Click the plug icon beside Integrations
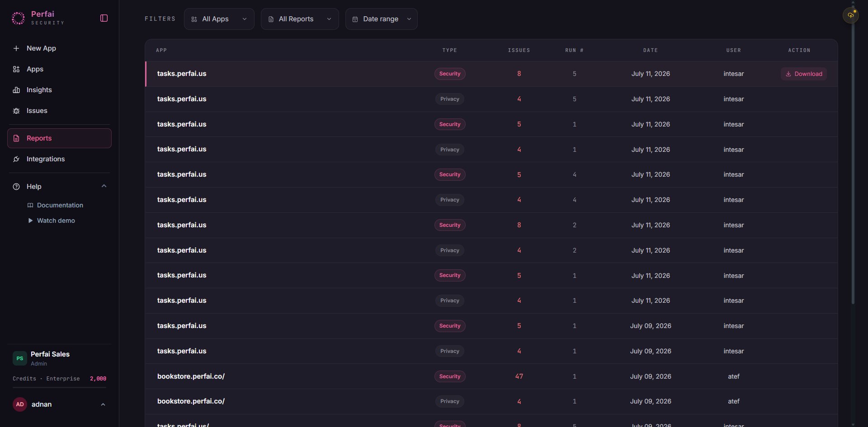 pyautogui.click(x=16, y=159)
